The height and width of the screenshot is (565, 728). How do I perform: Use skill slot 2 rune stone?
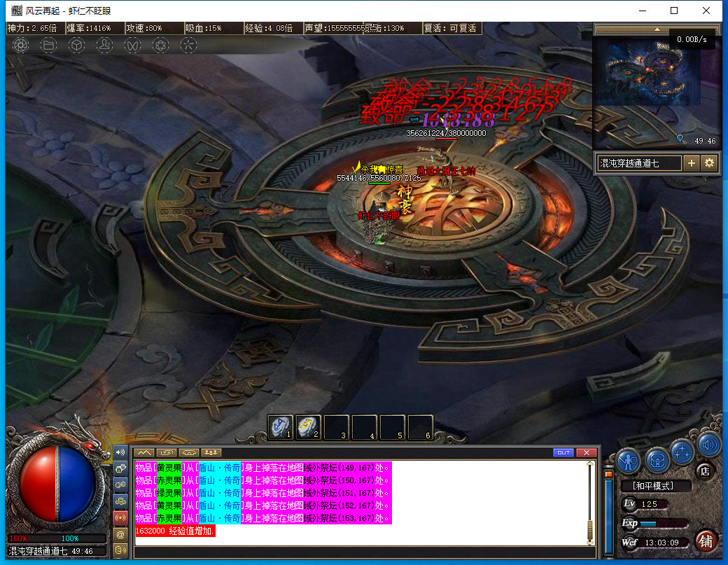tap(309, 427)
